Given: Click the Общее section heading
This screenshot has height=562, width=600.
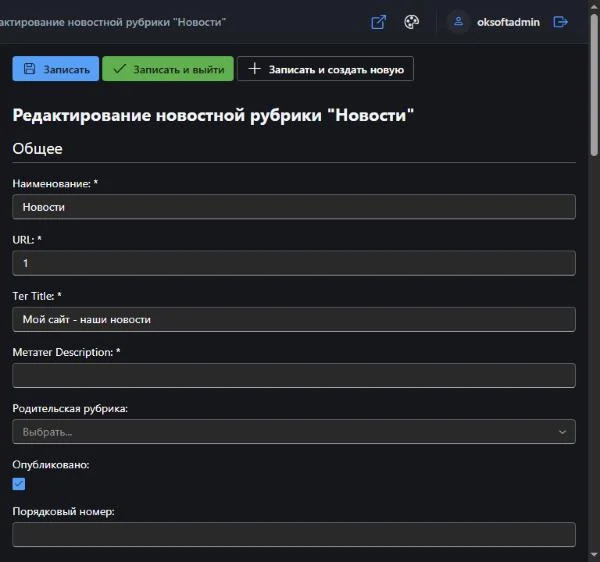Looking at the screenshot, I should point(38,148).
